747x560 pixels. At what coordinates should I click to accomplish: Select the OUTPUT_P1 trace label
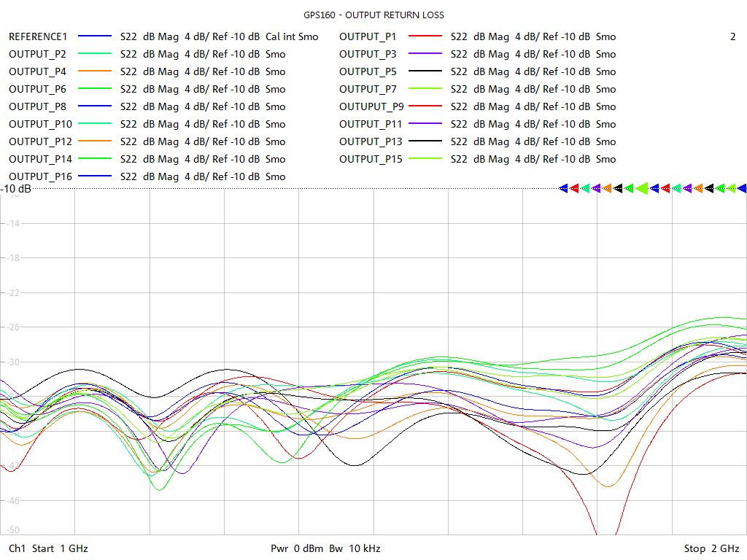point(368,36)
